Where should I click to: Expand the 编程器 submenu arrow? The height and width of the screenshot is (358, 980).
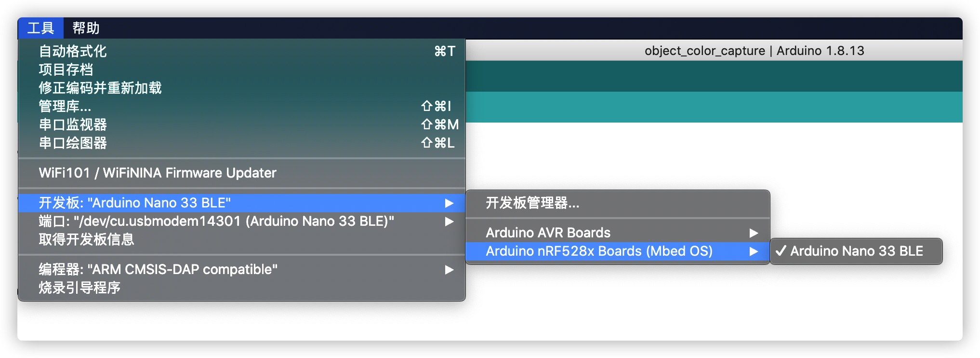(449, 270)
